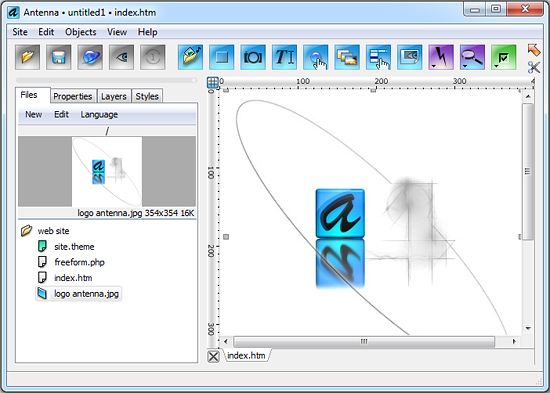Select the video screen media tool
This screenshot has height=393, width=550.
410,57
